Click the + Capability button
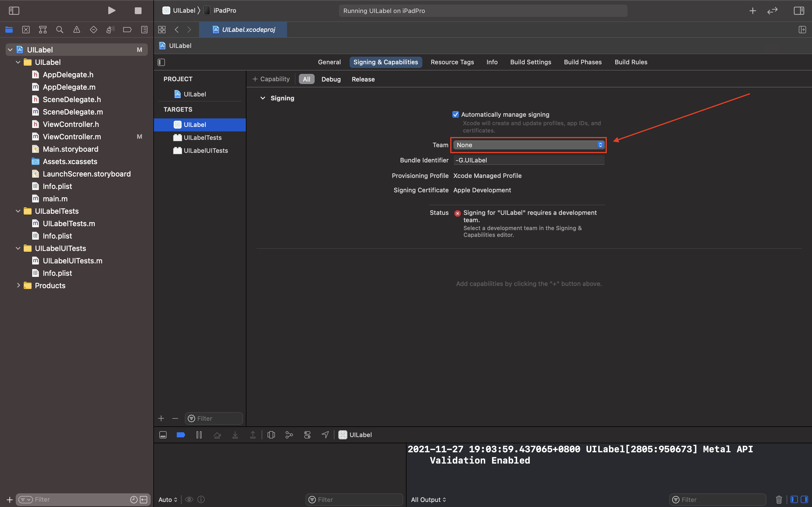The image size is (812, 507). [271, 79]
